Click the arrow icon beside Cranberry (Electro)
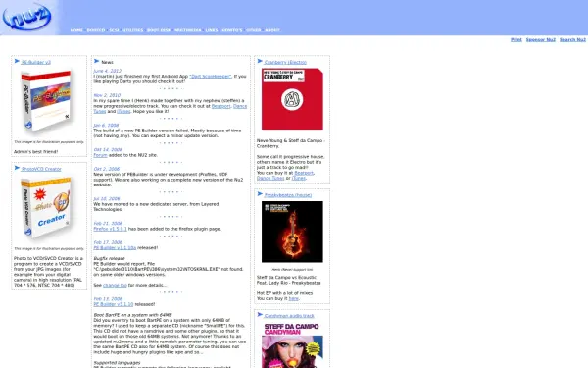Viewport: 588px width, 368px height. click(260, 61)
